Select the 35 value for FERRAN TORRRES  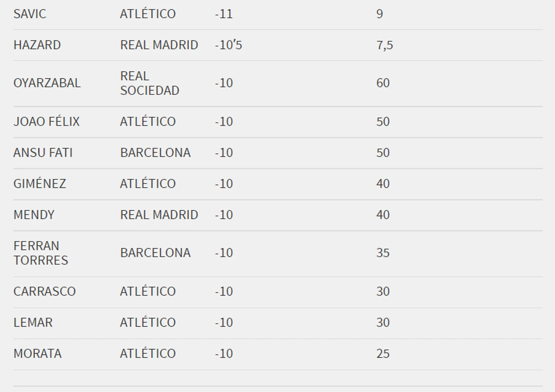tap(383, 253)
